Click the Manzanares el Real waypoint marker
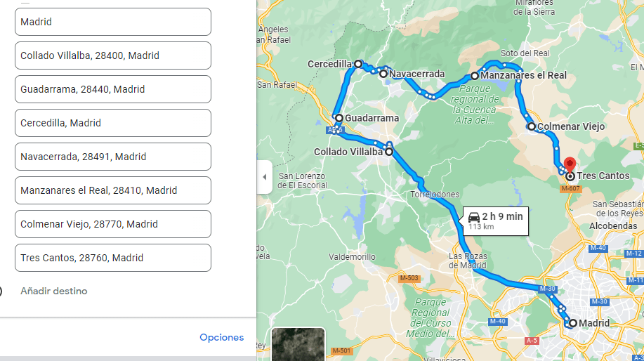Image resolution: width=644 pixels, height=361 pixels. click(474, 76)
